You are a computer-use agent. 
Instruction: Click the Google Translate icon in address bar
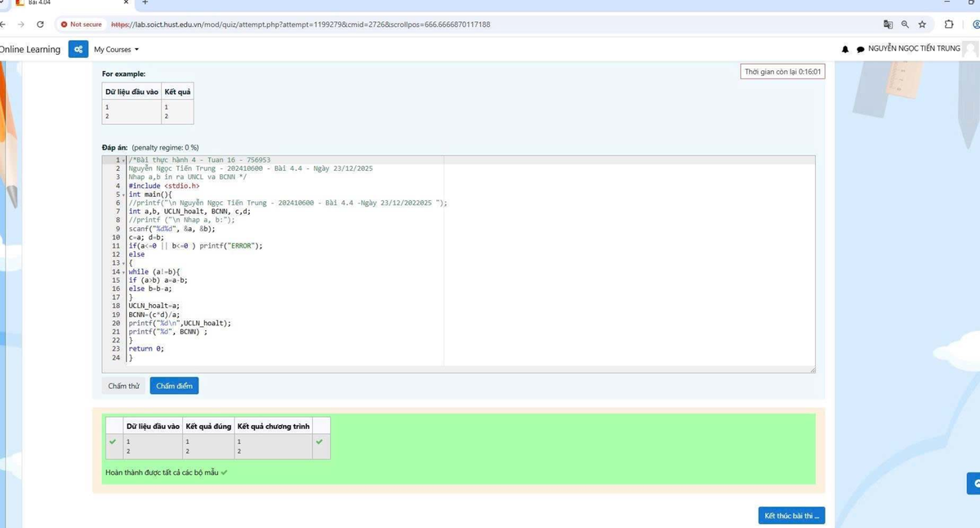tap(889, 25)
